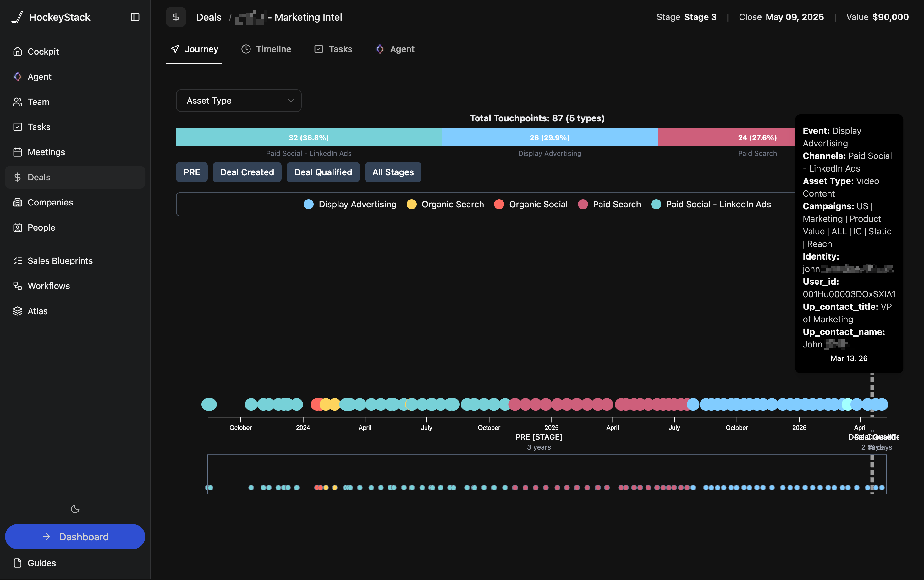The height and width of the screenshot is (580, 924).
Task: Toggle Organic Search legend swatch
Action: point(412,204)
